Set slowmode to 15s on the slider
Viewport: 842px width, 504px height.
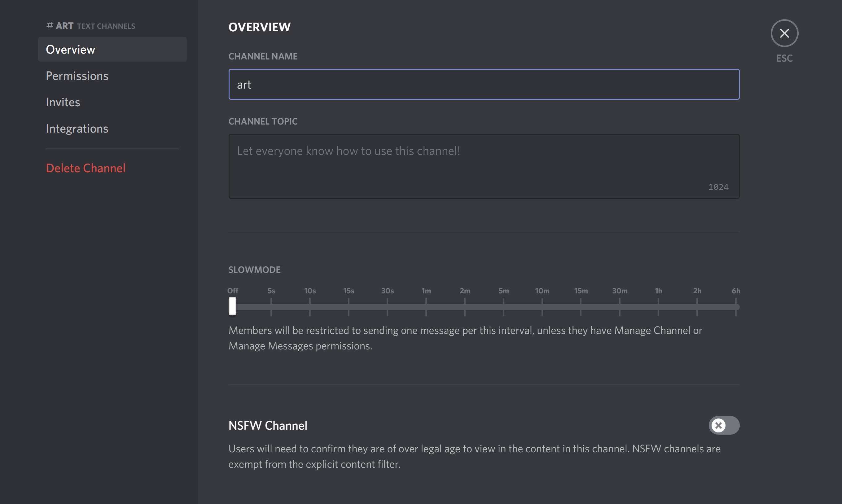click(x=349, y=307)
